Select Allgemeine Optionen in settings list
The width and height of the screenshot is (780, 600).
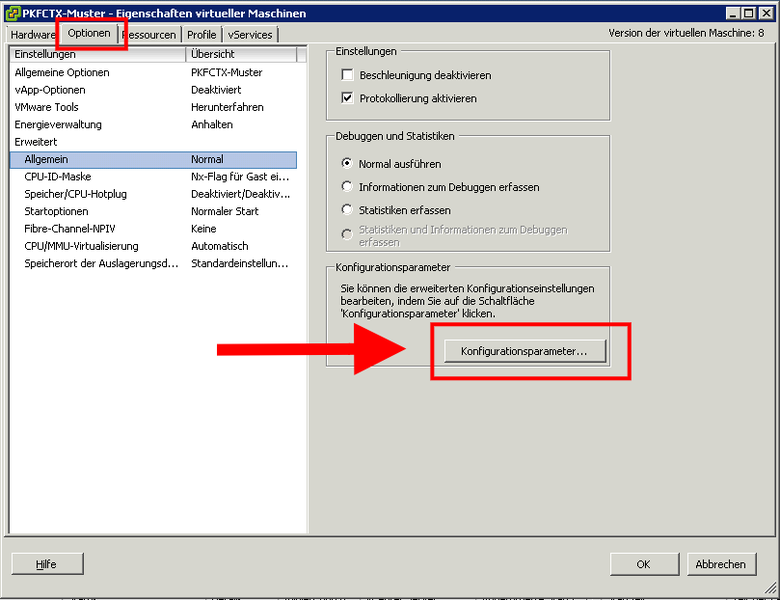point(62,72)
